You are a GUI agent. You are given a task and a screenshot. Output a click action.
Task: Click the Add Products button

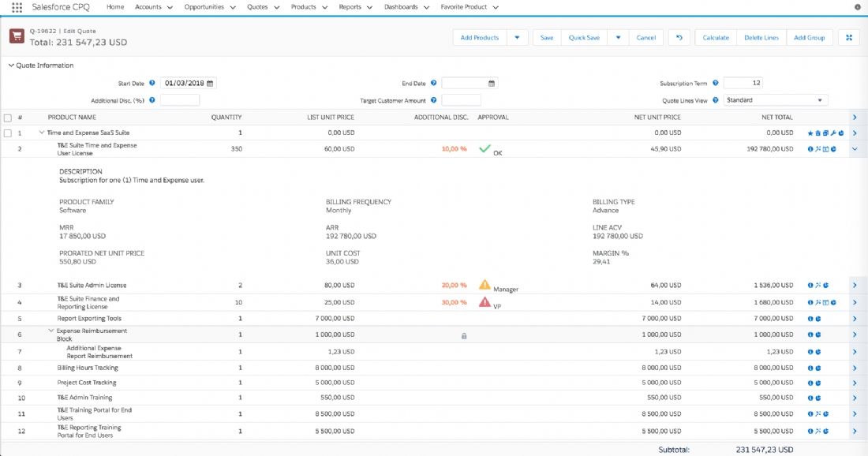point(480,38)
